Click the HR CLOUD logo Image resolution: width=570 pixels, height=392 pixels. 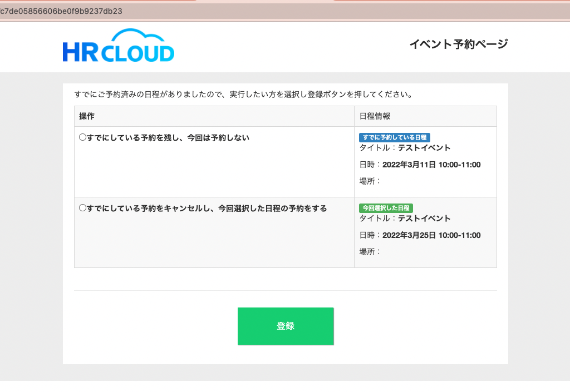119,46
